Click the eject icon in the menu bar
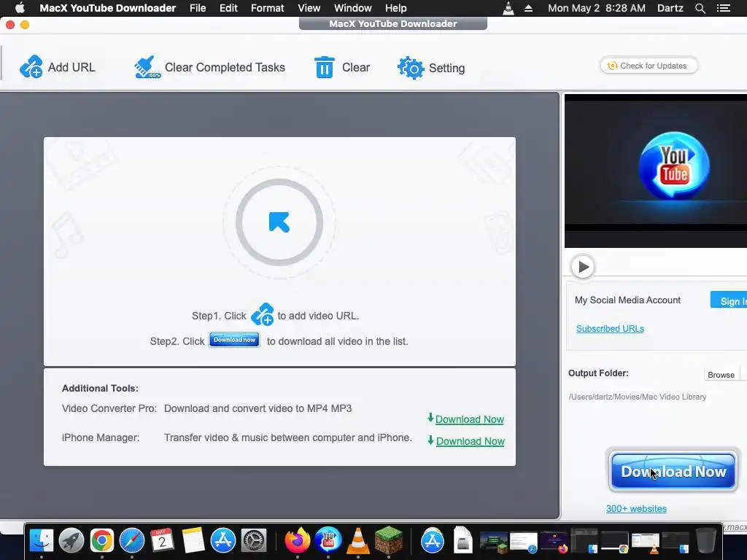Screen dimensions: 747x560 click(528, 8)
